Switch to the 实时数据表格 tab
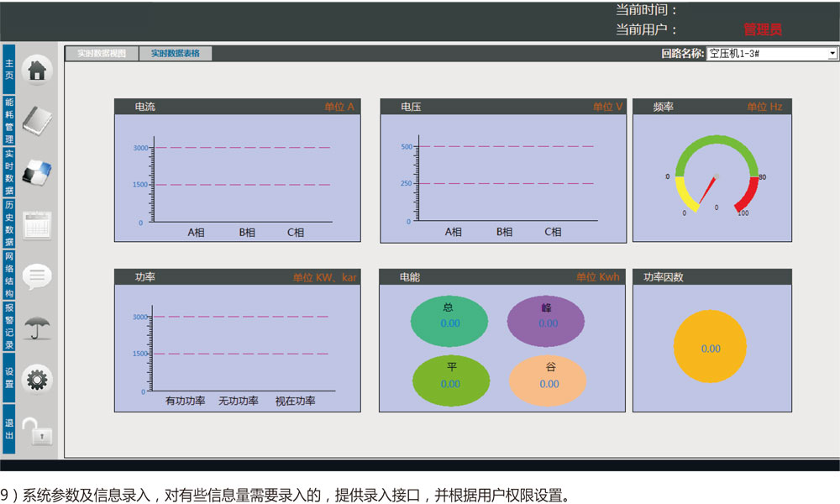 click(x=176, y=54)
